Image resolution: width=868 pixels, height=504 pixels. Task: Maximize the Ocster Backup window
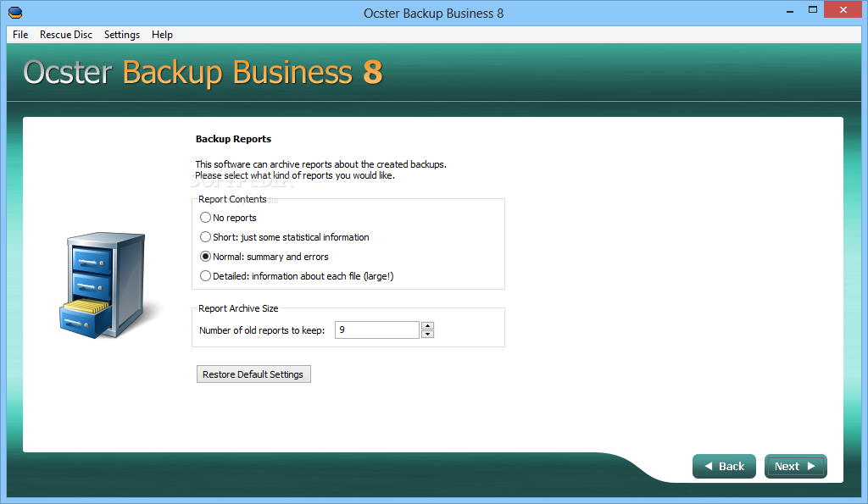click(813, 10)
